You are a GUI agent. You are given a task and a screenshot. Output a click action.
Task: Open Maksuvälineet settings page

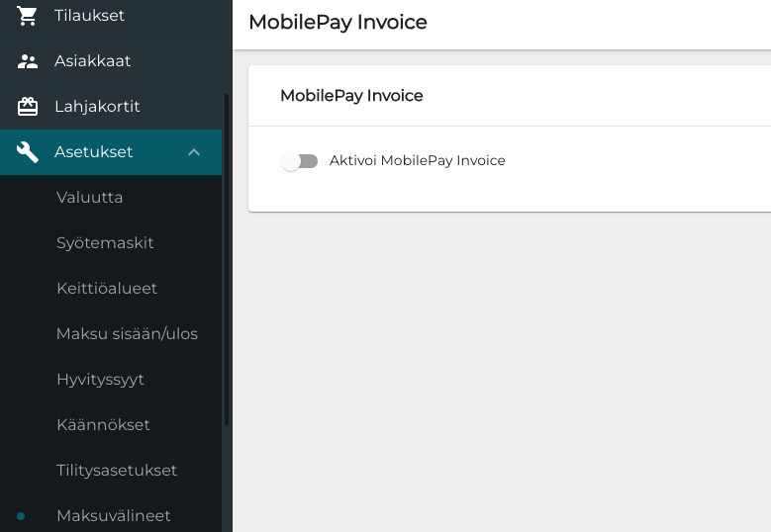tap(114, 516)
